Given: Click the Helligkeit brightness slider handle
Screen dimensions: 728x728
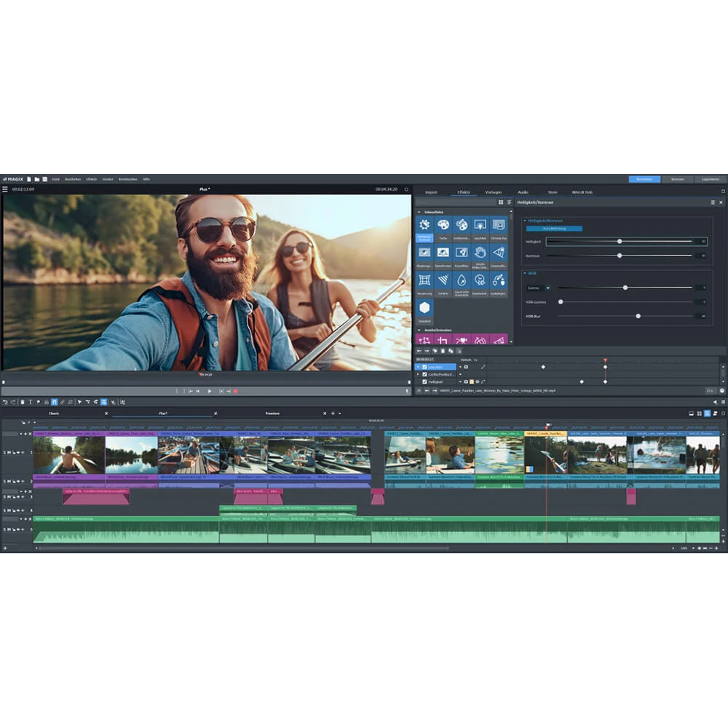Looking at the screenshot, I should (620, 242).
